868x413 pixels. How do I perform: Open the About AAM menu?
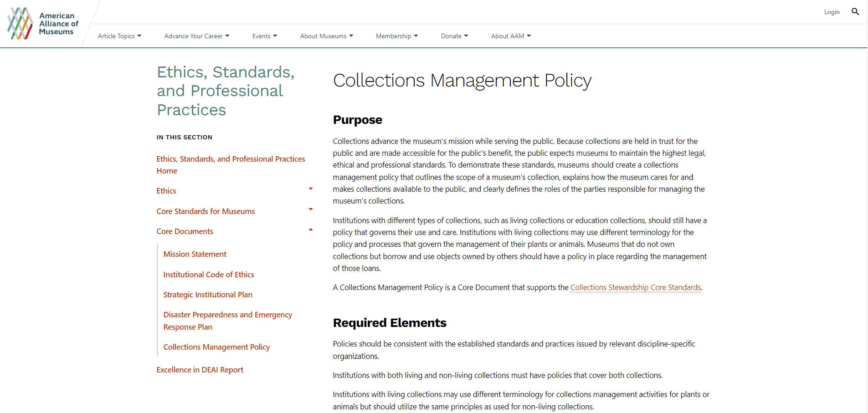pyautogui.click(x=511, y=36)
